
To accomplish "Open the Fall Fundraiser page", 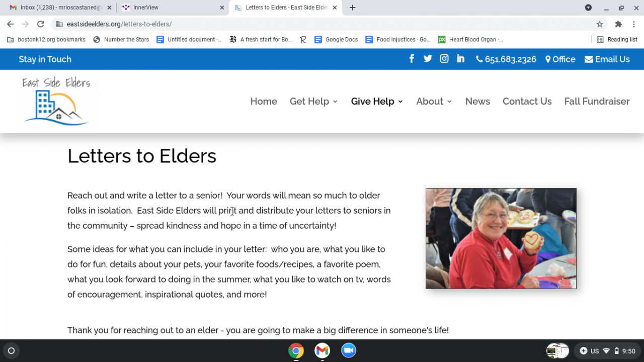I will tap(597, 101).
